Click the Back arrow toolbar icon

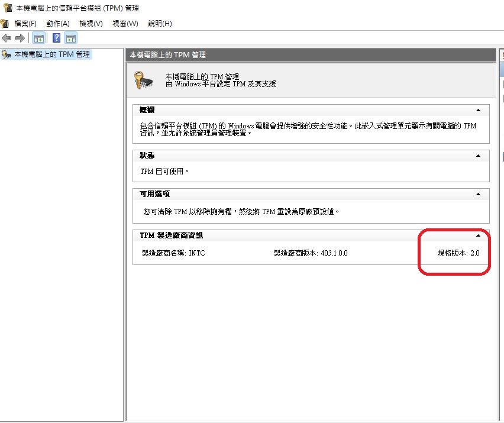tap(7, 38)
